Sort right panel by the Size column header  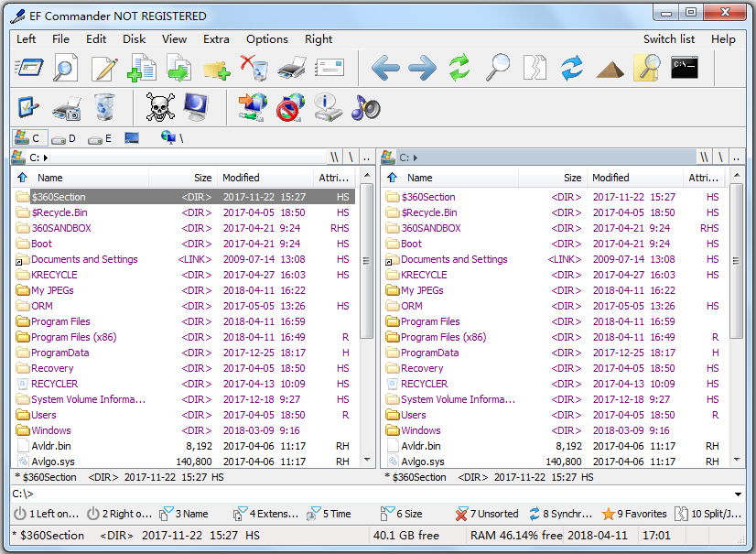pos(553,178)
